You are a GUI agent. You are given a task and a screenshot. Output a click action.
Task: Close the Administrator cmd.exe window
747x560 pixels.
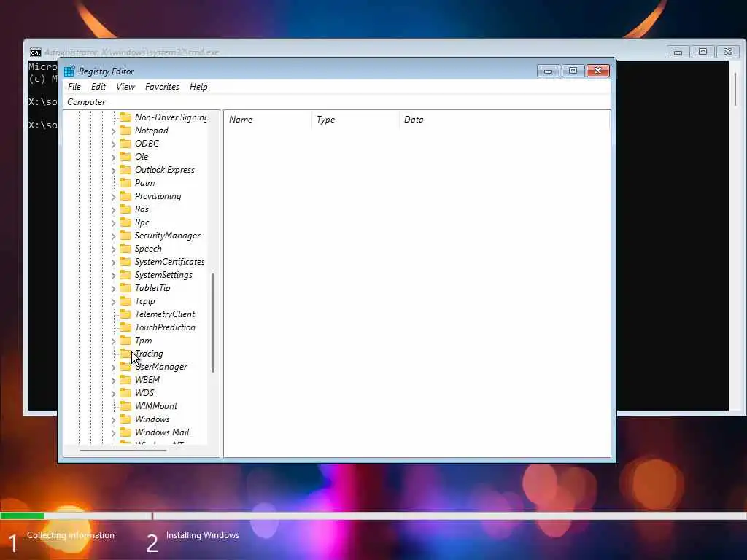pos(727,52)
